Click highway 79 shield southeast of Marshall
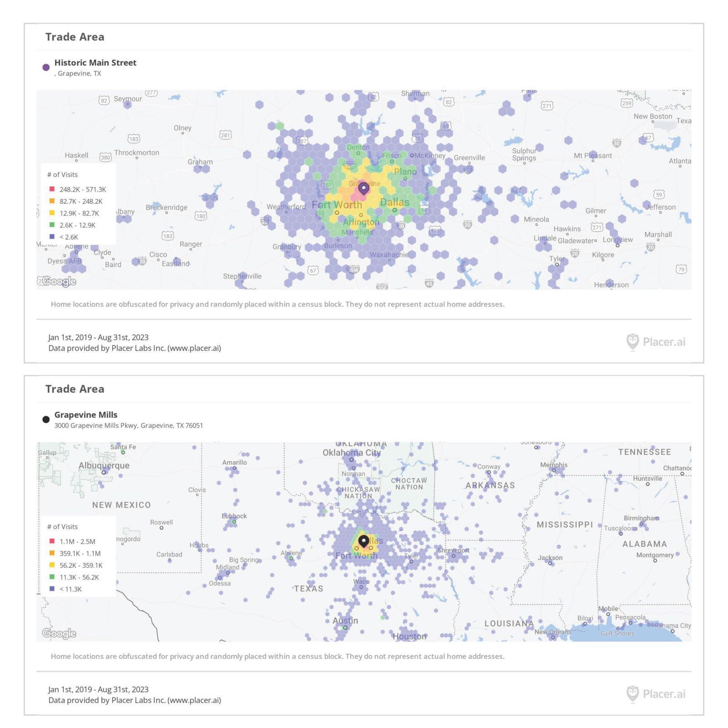This screenshot has width=728, height=728. [681, 269]
